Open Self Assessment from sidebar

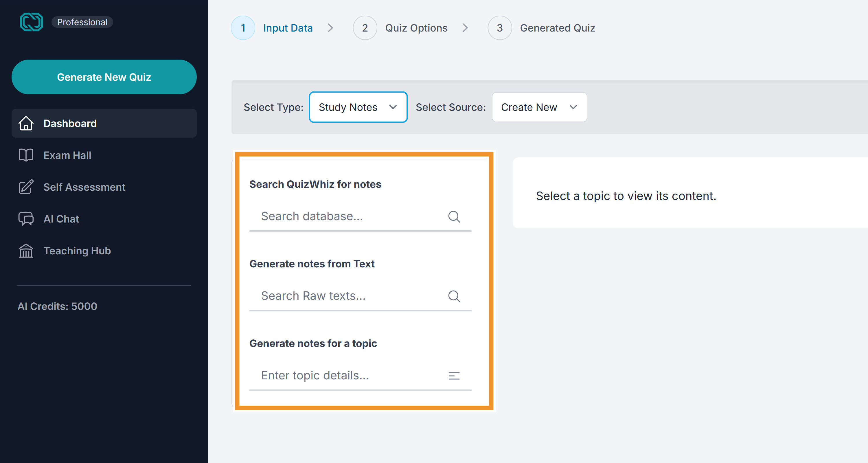[104, 187]
